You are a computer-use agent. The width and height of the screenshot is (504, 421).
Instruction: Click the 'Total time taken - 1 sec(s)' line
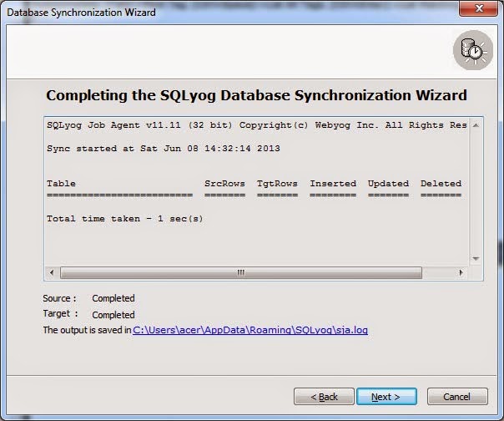click(x=124, y=219)
